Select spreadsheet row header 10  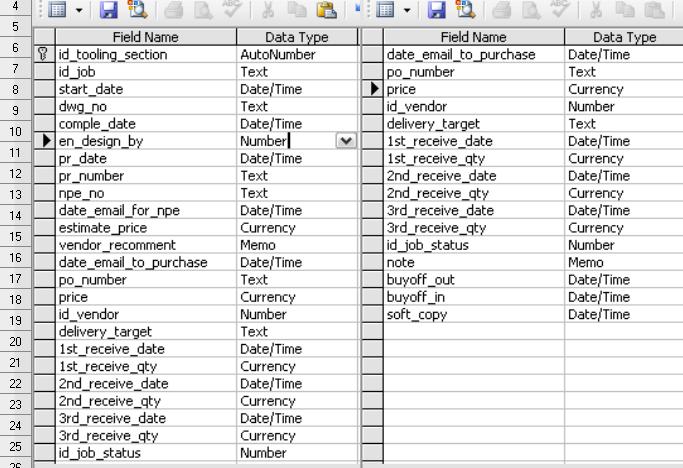pos(15,131)
